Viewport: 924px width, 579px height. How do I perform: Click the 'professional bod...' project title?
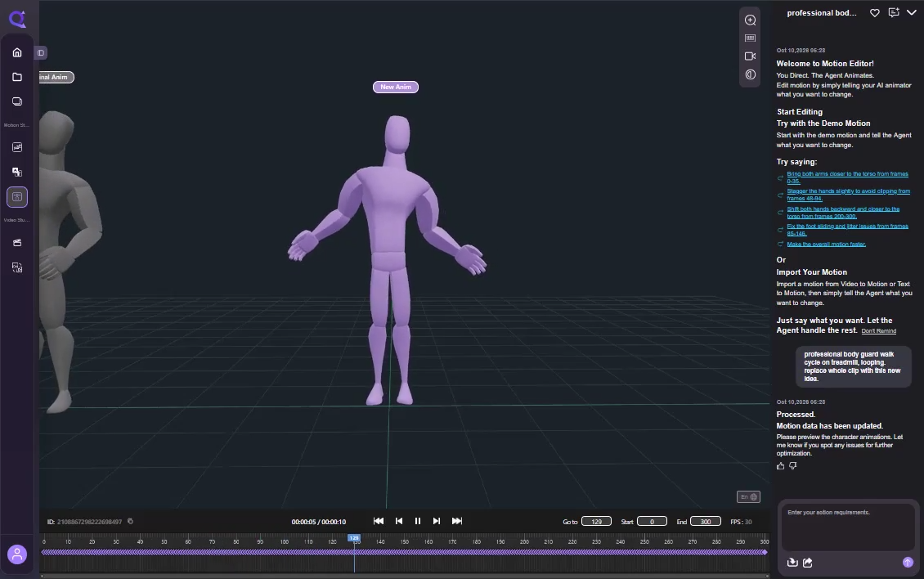point(822,13)
